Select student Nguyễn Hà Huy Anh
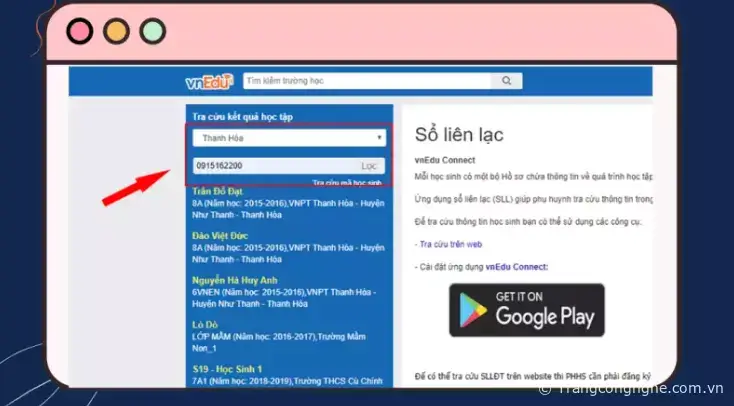Screen dimensions: 734x406 coord(235,280)
